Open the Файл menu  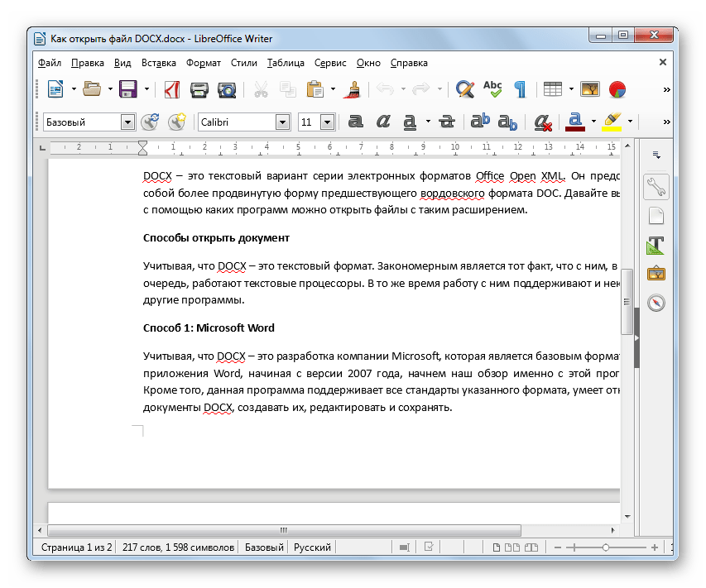(50, 63)
